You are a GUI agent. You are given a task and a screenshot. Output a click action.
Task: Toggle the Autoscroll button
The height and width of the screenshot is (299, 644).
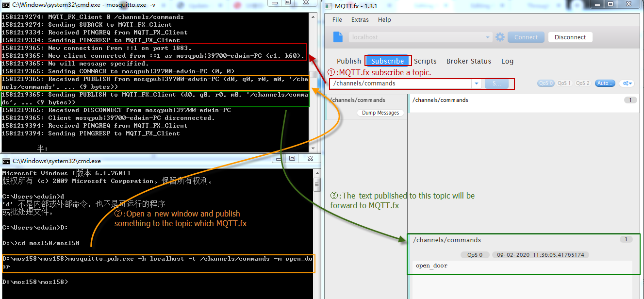tap(605, 83)
